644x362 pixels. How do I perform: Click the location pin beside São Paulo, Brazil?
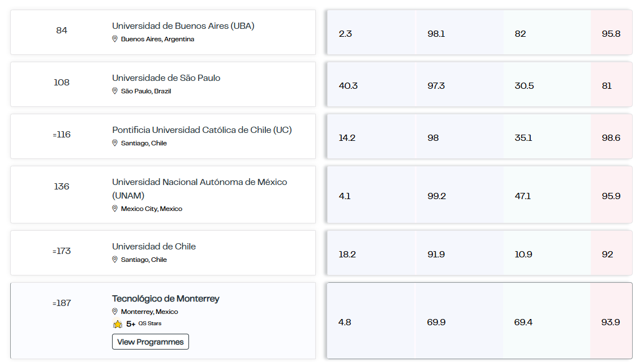(x=115, y=91)
